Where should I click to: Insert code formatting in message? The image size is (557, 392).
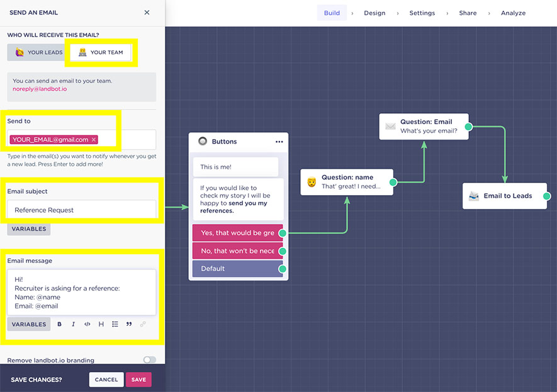pyautogui.click(x=87, y=324)
